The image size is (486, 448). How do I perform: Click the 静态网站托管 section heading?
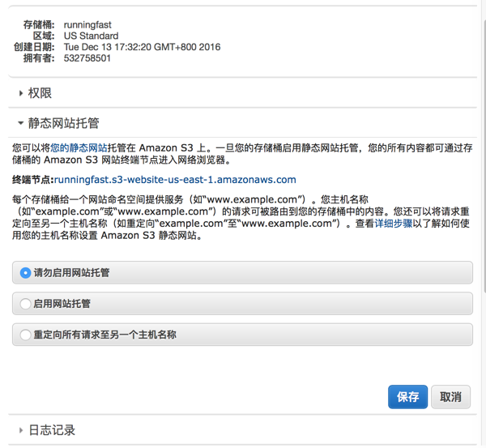point(64,124)
